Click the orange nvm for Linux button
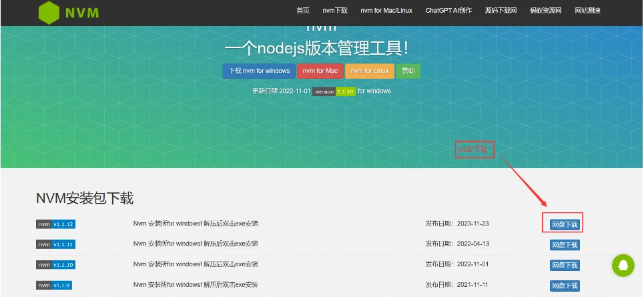Viewport: 644px width, 297px height. coord(370,71)
